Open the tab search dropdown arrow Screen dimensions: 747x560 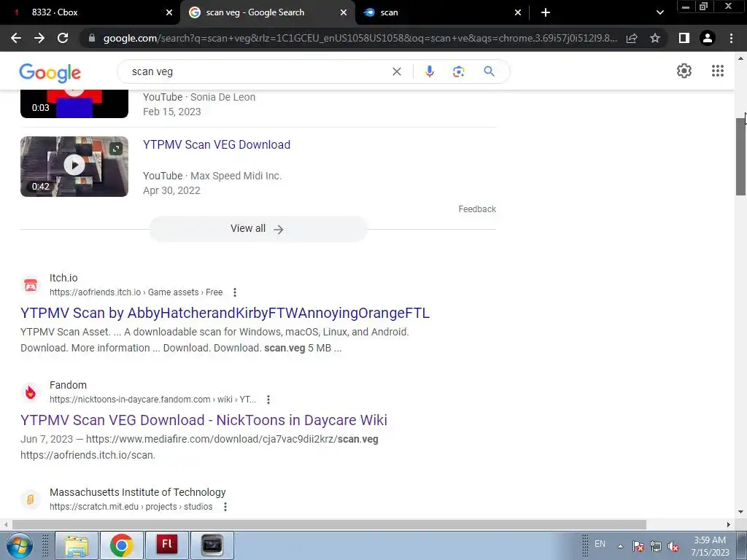pyautogui.click(x=659, y=12)
